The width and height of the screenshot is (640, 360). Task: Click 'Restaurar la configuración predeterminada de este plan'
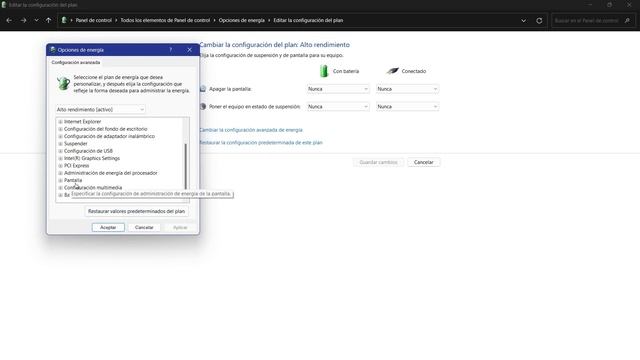coord(261,142)
